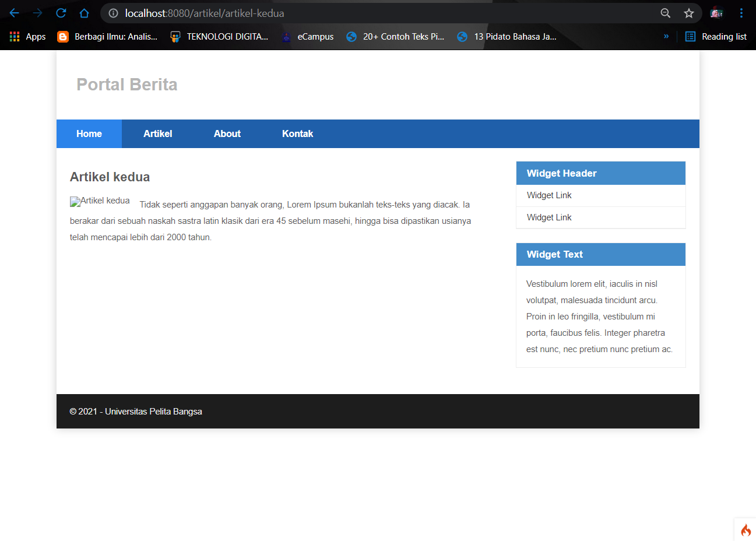
Task: Click the profile avatar icon
Action: coord(716,13)
